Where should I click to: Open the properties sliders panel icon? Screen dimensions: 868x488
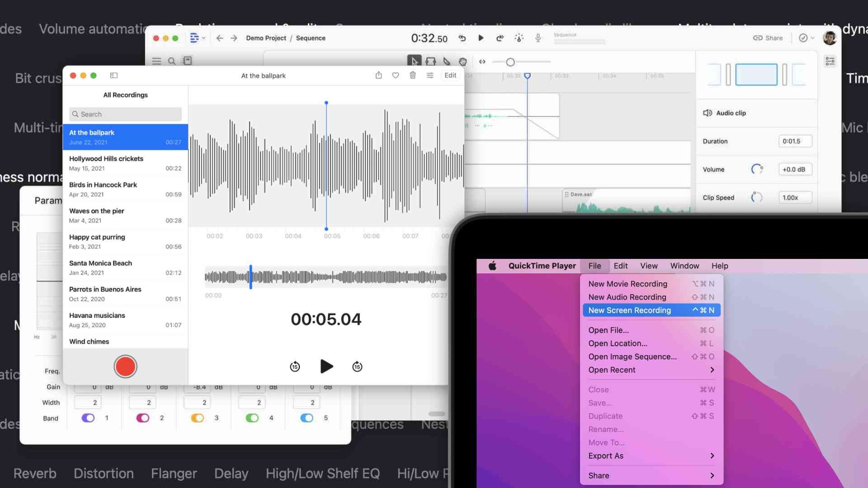pos(830,61)
